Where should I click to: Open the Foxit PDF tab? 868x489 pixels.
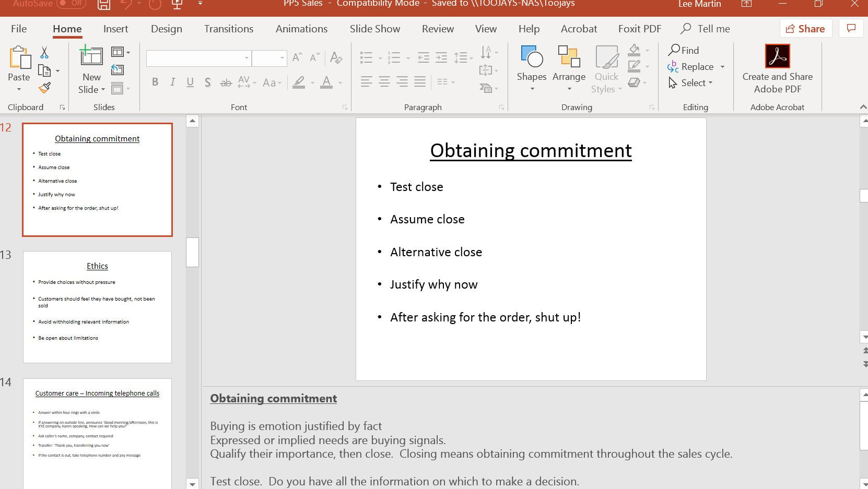tap(640, 29)
